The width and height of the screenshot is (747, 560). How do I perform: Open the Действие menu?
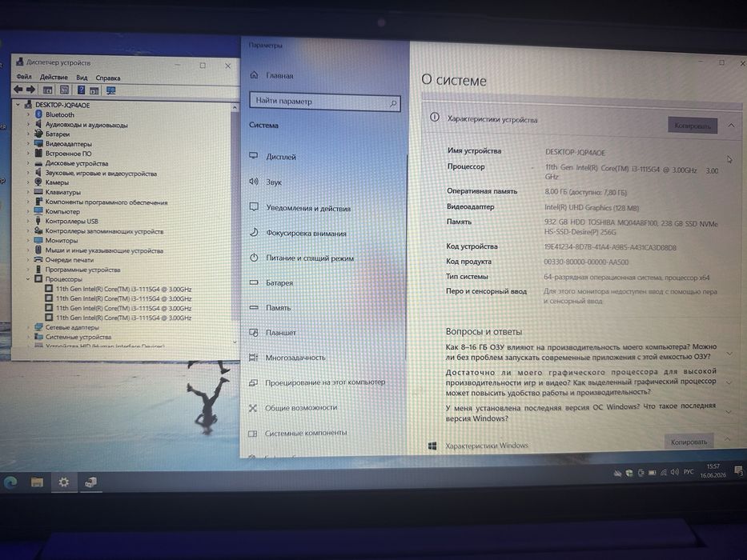click(x=54, y=77)
